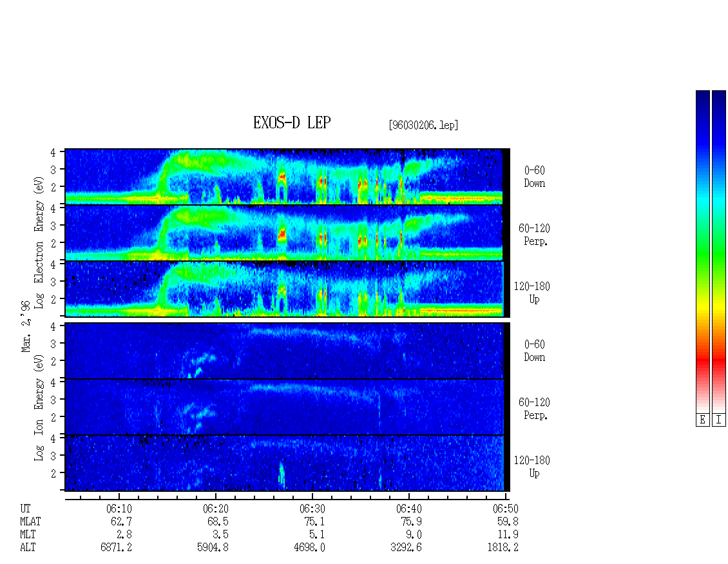This screenshot has width=728, height=564.
Task: Click the ALT value 3292.6
Action: point(407,547)
